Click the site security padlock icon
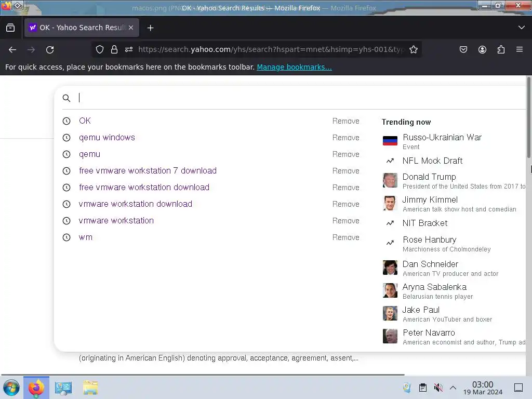This screenshot has height=399, width=532. click(114, 49)
